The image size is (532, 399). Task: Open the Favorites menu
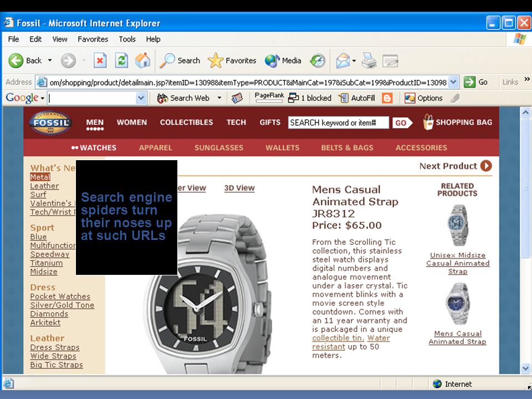[x=93, y=39]
